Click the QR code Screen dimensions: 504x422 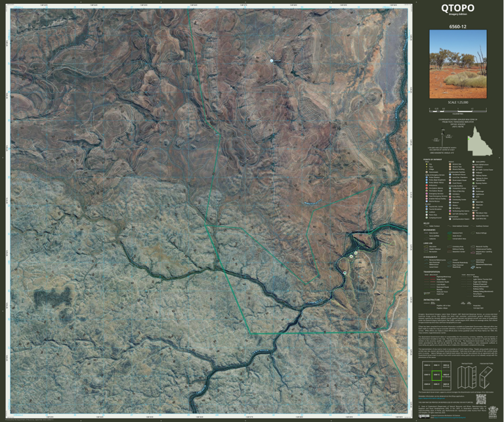(x=481, y=399)
